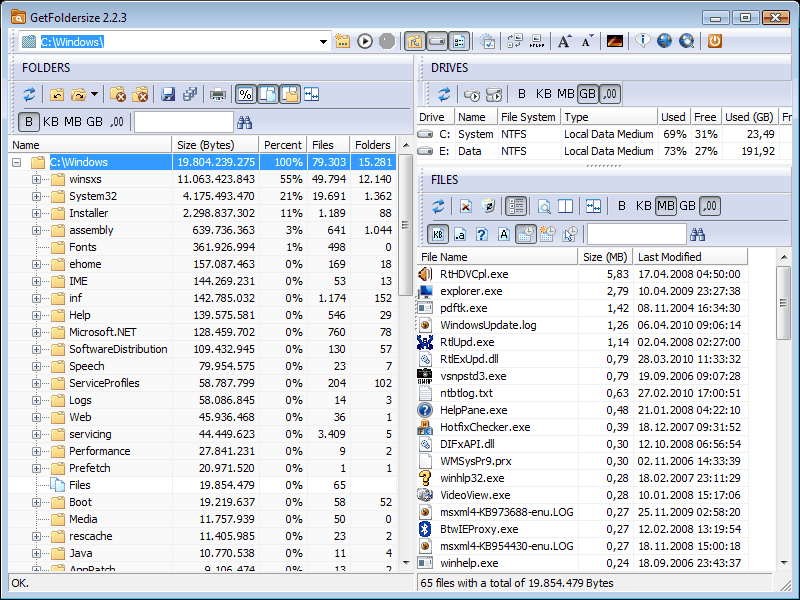Click the binoculars search icon in FILES

[697, 234]
